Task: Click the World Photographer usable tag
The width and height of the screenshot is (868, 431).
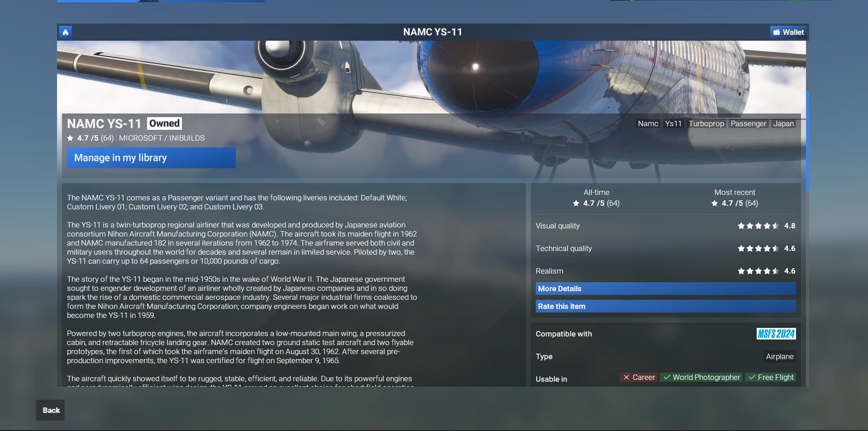Action: pyautogui.click(x=701, y=377)
